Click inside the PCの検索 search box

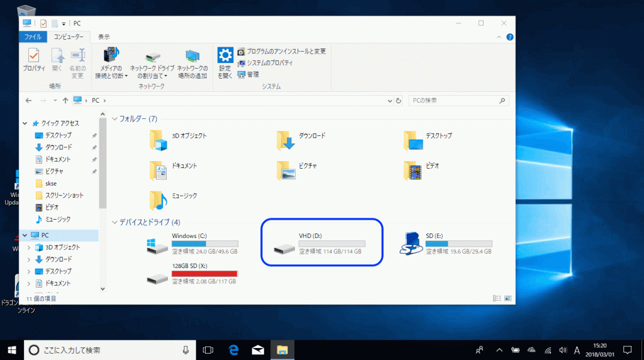click(x=458, y=101)
